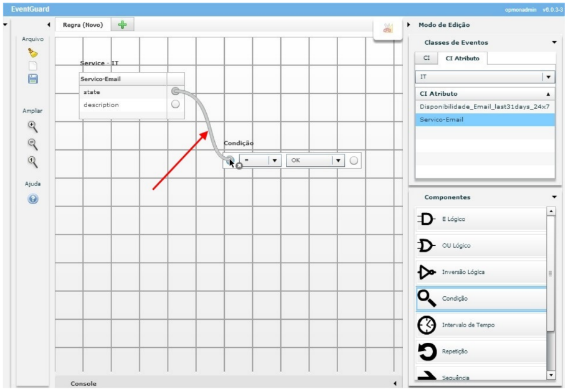This screenshot has height=392, width=568.
Task: Zoom in with the plus magnifier
Action: [33, 126]
